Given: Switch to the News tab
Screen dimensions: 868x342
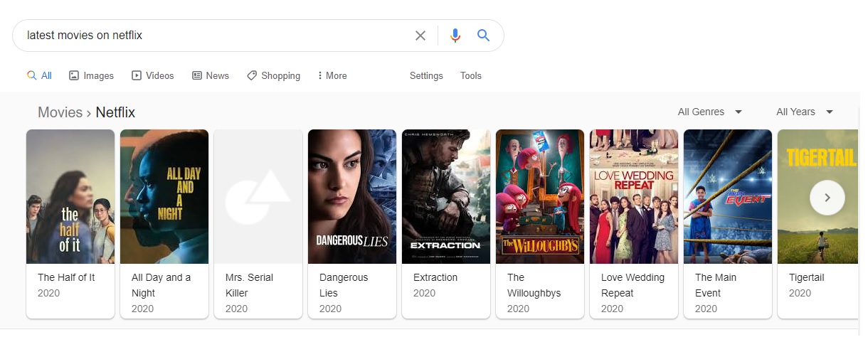Looking at the screenshot, I should pos(211,75).
